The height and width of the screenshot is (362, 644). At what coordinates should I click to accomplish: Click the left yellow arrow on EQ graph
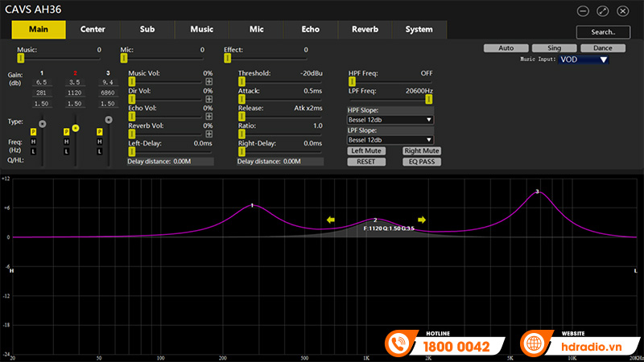click(x=330, y=219)
